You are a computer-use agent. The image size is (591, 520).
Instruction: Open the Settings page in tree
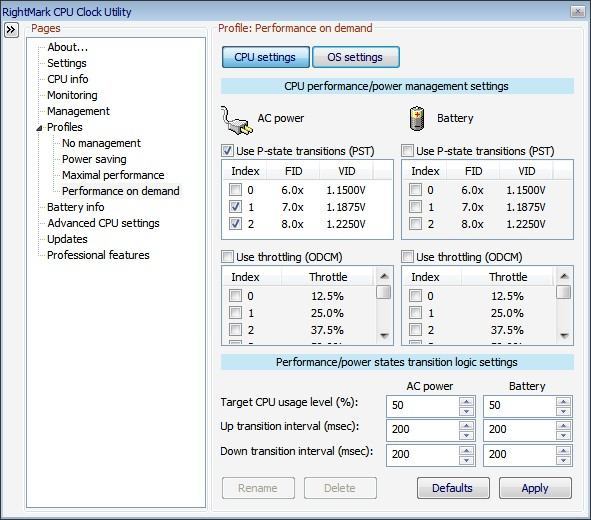67,63
